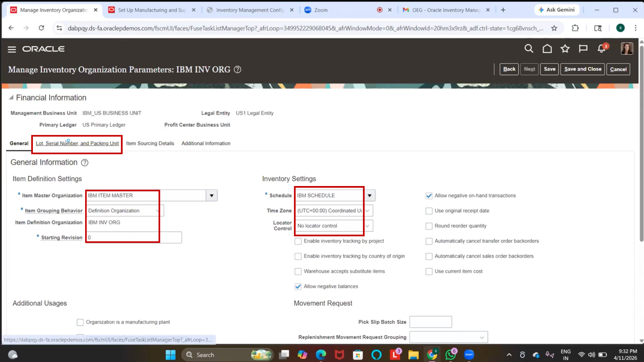Open Windows Start menu
This screenshot has width=644, height=362.
[x=170, y=355]
